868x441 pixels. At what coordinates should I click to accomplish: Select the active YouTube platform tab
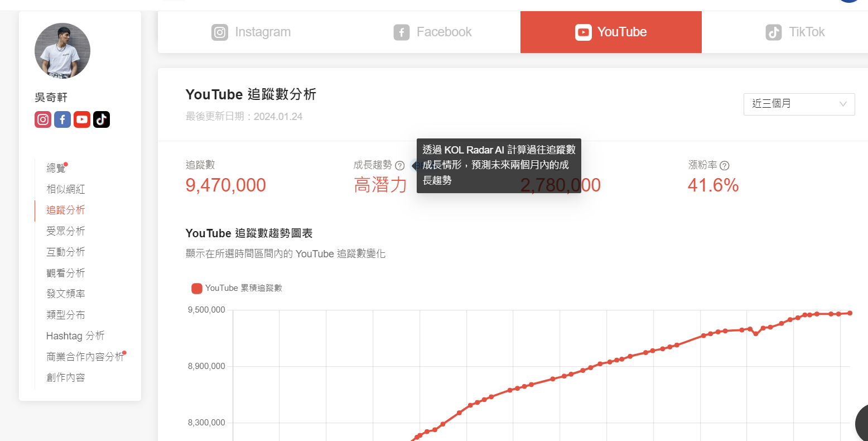[x=611, y=32]
